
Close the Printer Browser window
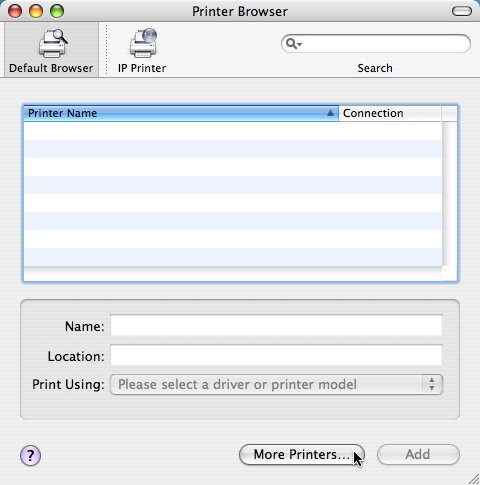coord(15,11)
